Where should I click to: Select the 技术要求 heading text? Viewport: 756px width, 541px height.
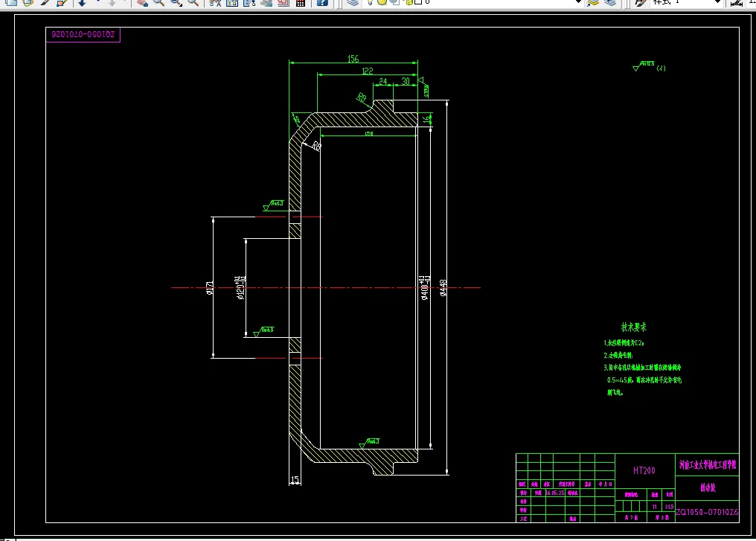(634, 327)
